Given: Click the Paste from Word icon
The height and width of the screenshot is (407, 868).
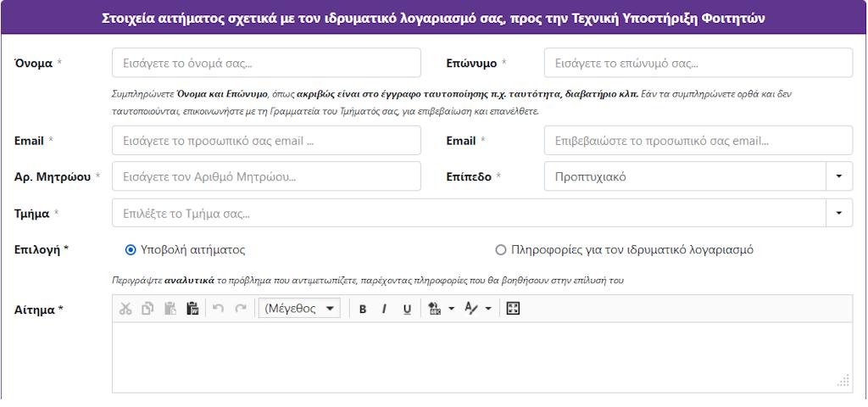Looking at the screenshot, I should (x=192, y=309).
